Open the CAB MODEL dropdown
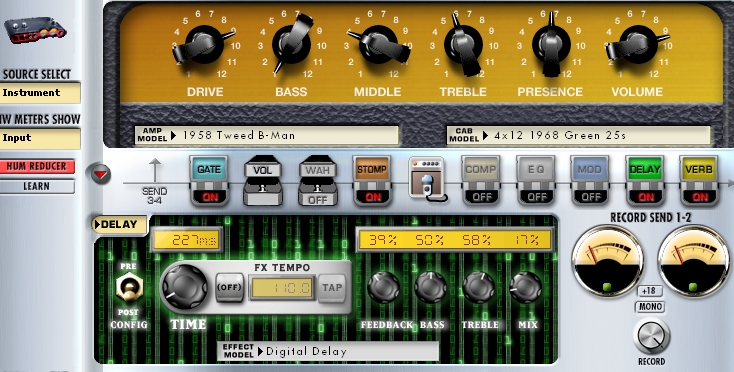734x372 pixels. click(579, 136)
